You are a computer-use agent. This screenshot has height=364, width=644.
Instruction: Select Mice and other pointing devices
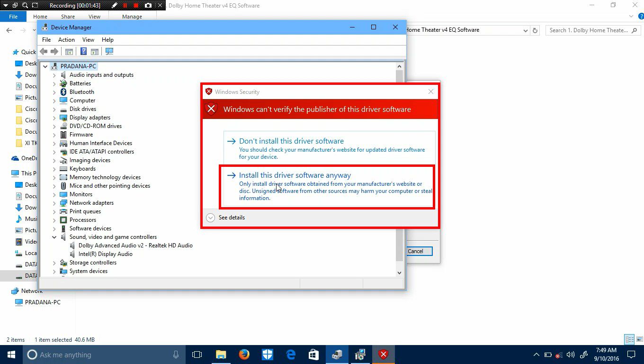coord(110,186)
